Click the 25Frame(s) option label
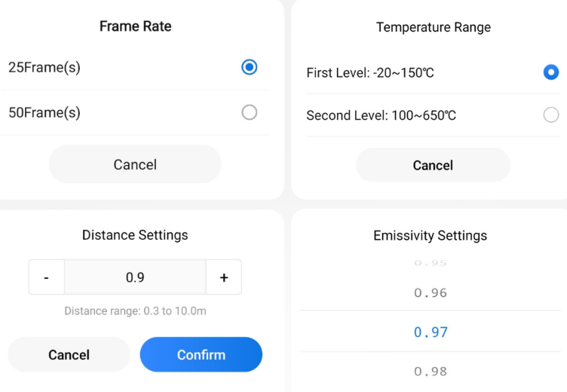Viewport: 567px width, 392px height. (44, 67)
